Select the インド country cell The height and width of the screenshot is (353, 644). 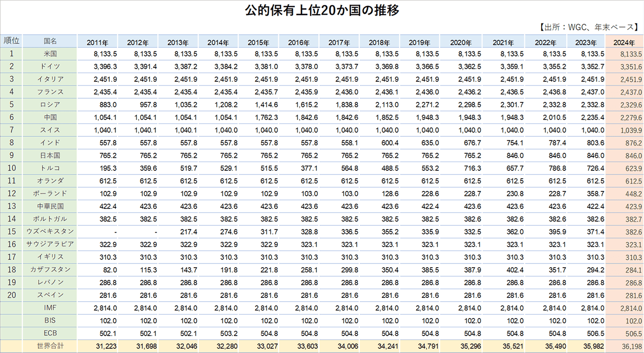click(x=50, y=143)
